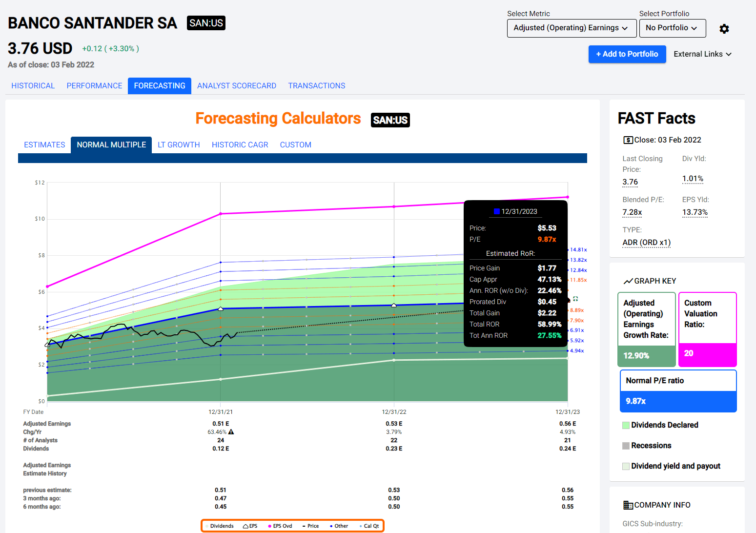Viewport: 756px width, 533px height.
Task: Select the CUSTOM calculator tab
Action: coord(295,145)
